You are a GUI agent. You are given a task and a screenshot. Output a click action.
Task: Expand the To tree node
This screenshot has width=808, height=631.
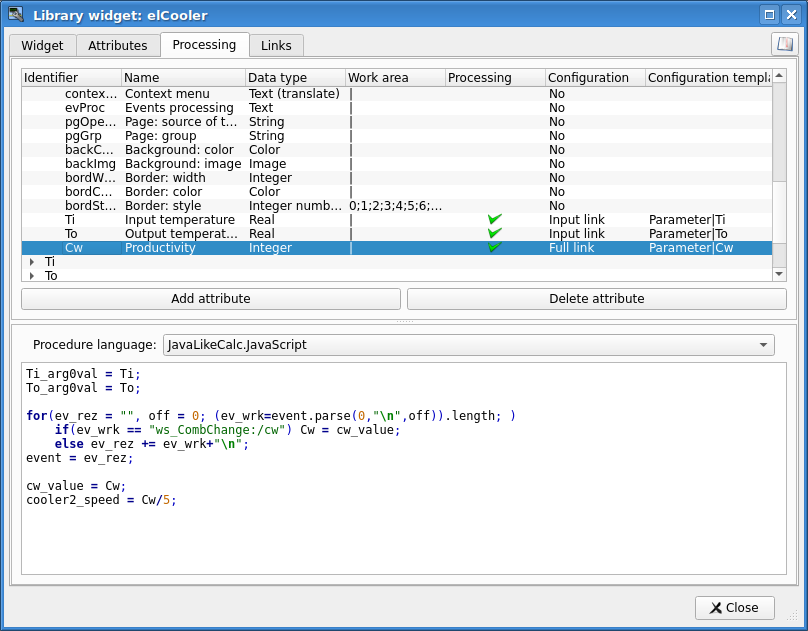[32, 276]
